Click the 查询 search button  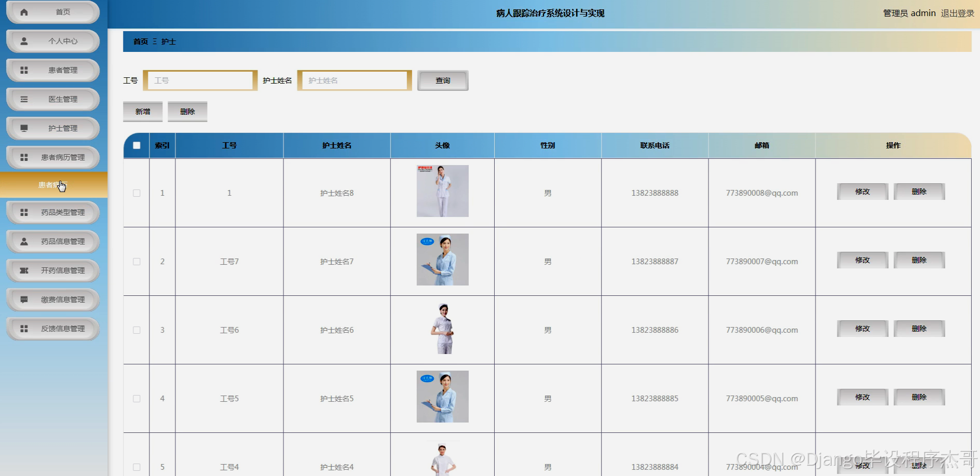[443, 80]
